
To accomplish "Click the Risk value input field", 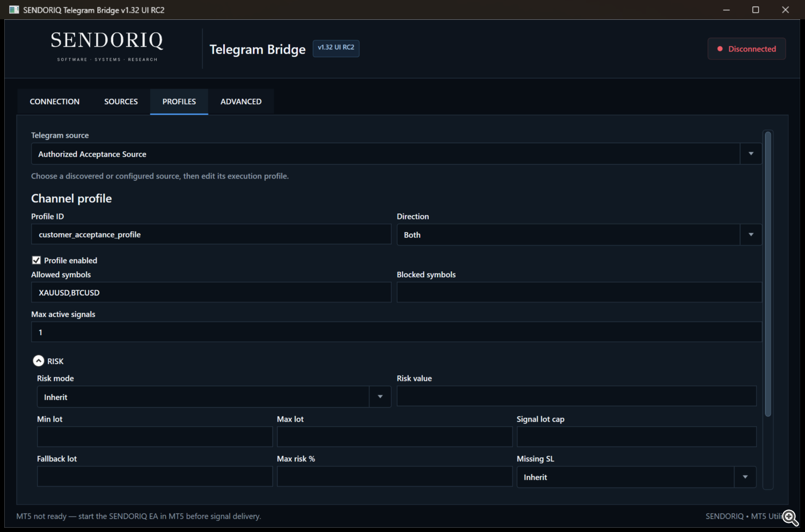I will (x=576, y=396).
